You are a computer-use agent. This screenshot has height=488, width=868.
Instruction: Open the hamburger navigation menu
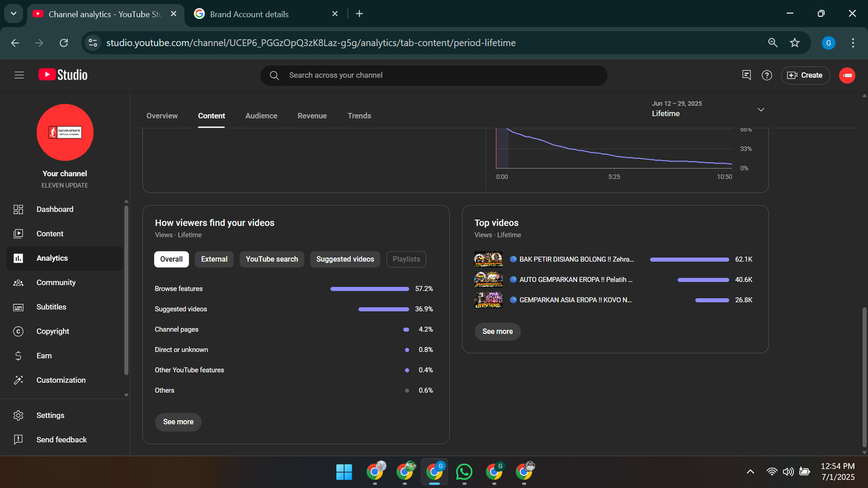pyautogui.click(x=19, y=75)
